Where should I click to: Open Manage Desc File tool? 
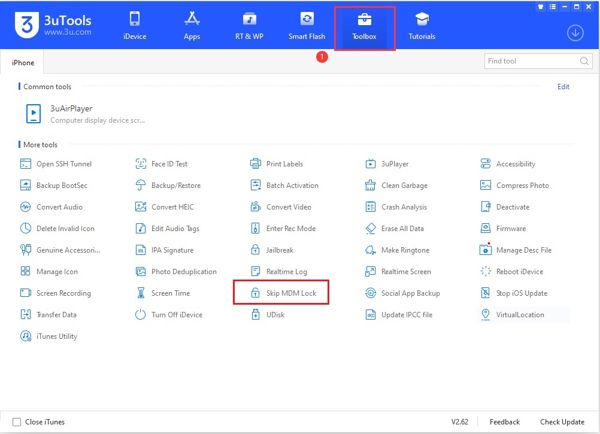(x=516, y=250)
